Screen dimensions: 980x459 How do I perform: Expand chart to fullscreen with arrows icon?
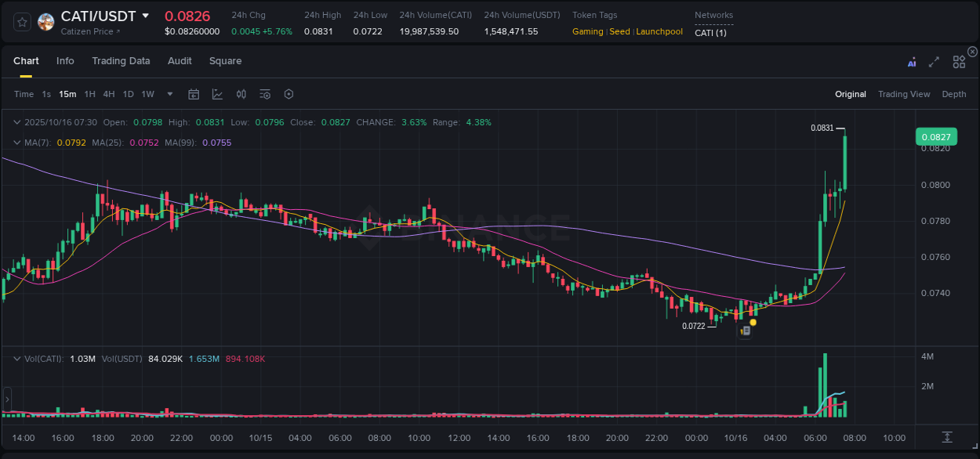tap(934, 62)
